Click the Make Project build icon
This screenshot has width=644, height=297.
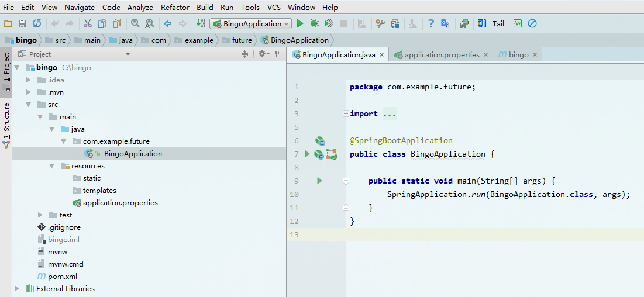pos(201,24)
